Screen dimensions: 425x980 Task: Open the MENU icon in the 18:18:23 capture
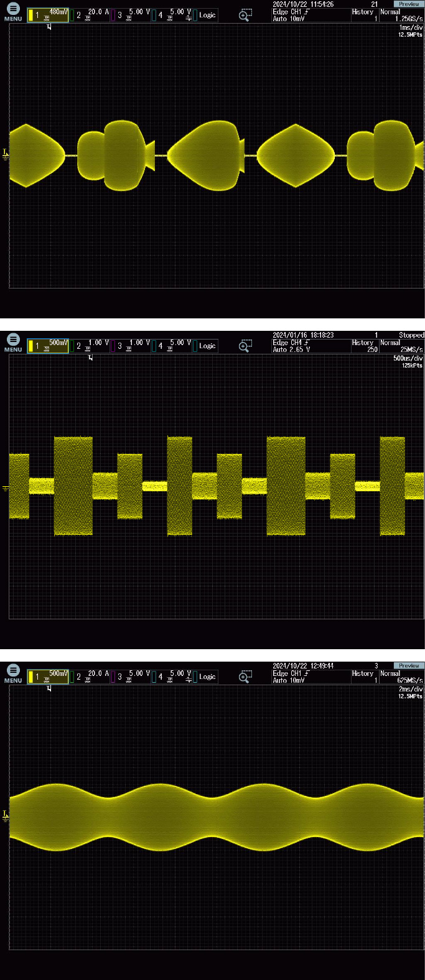(13, 343)
